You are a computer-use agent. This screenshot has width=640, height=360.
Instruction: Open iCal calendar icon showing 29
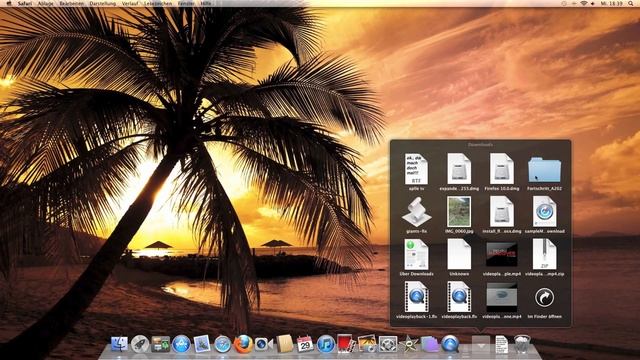click(305, 344)
